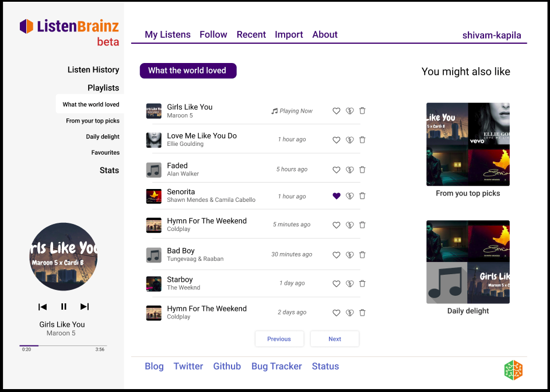Open Daily delight recommendation cover collage

pyautogui.click(x=468, y=262)
